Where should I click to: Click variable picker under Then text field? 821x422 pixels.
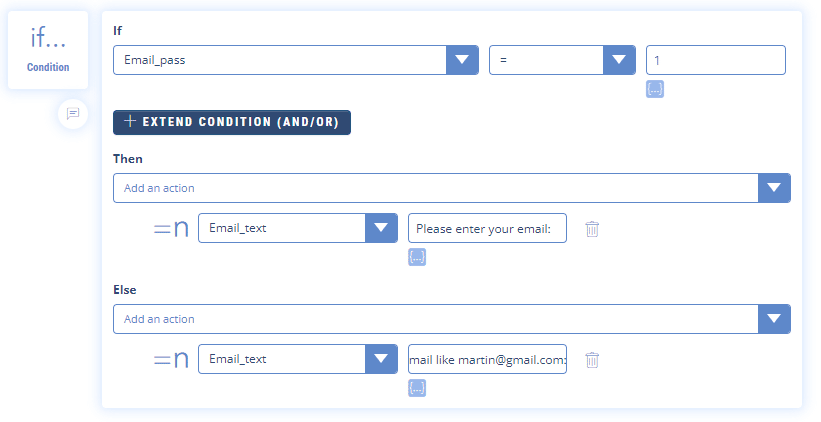417,258
